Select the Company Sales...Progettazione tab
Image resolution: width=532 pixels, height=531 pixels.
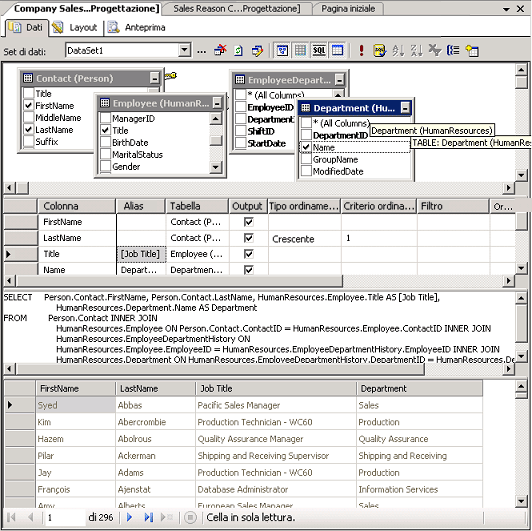pos(86,8)
